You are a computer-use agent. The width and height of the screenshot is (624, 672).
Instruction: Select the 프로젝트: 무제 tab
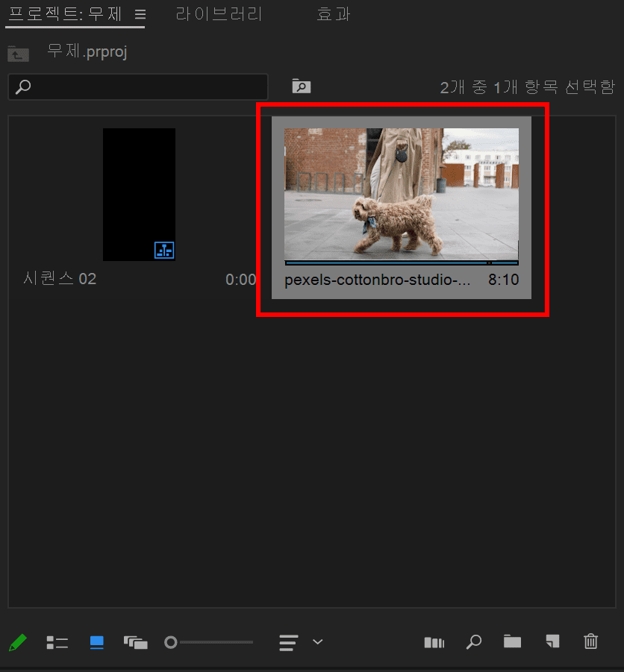[65, 14]
